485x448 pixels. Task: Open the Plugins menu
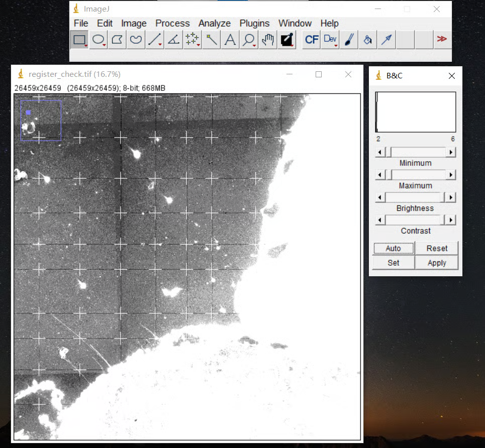click(x=254, y=23)
